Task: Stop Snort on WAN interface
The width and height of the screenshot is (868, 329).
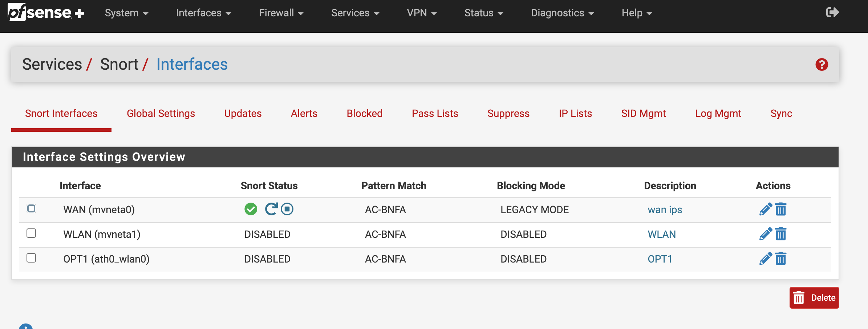Action: click(287, 209)
